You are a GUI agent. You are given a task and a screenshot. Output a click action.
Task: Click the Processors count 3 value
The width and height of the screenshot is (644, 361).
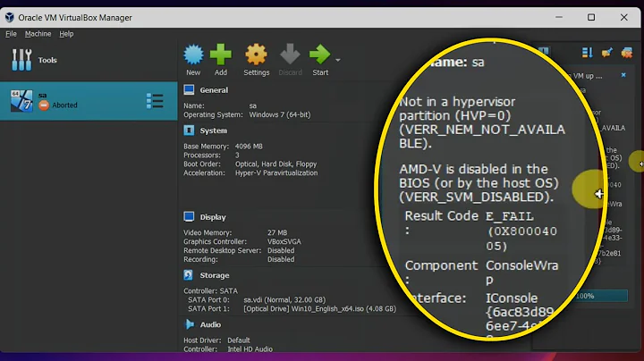click(237, 155)
